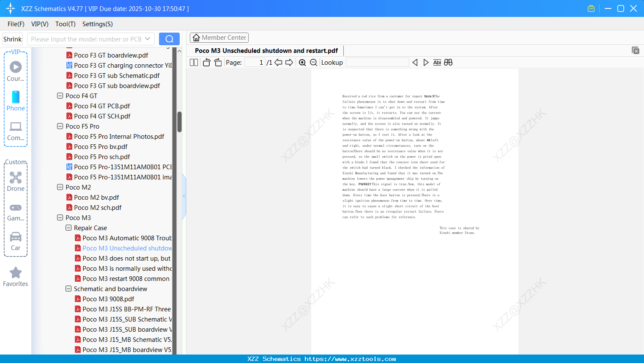Screen dimensions: 644x363
Task: Click the model number search input field
Action: [86, 39]
